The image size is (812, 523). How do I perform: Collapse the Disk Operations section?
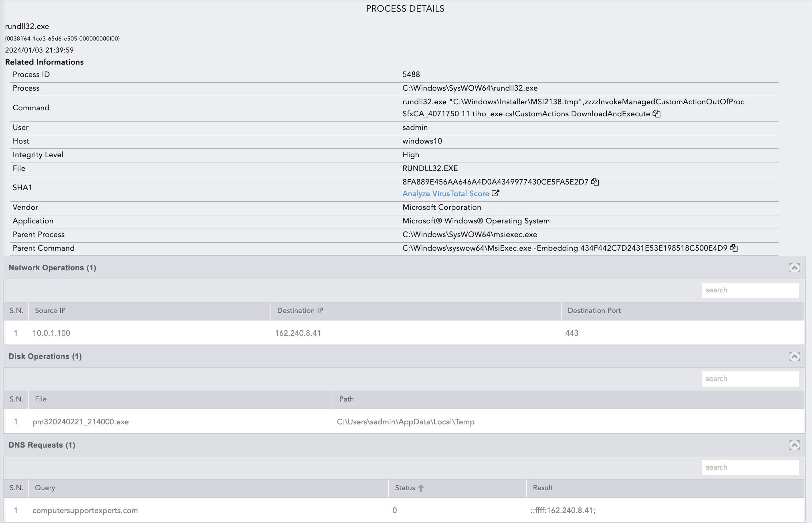point(794,356)
